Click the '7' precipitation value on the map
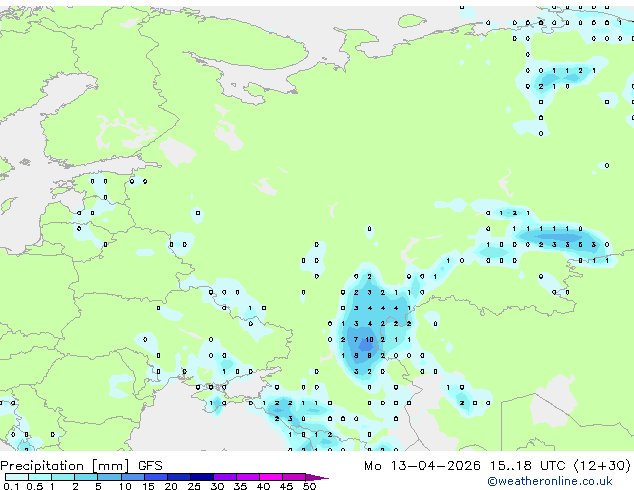 click(356, 340)
